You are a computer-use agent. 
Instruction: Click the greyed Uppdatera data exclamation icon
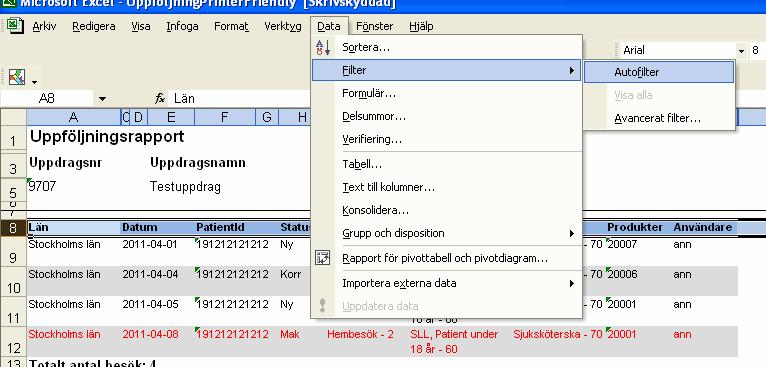click(x=322, y=306)
